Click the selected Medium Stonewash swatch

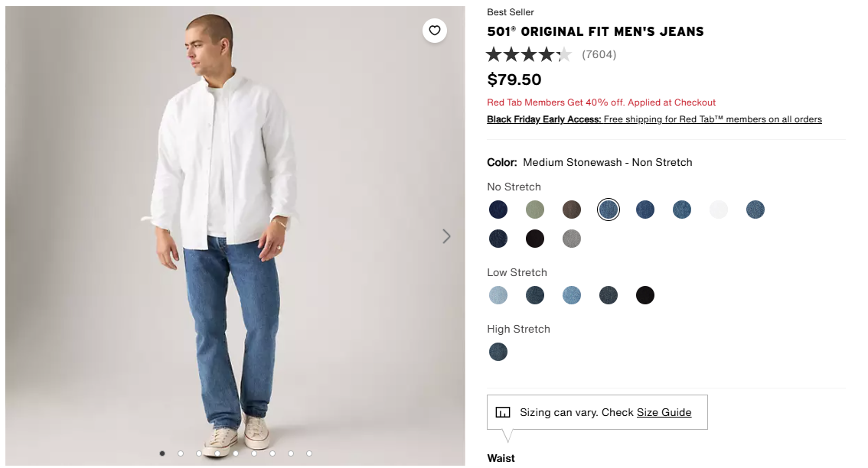pos(609,210)
